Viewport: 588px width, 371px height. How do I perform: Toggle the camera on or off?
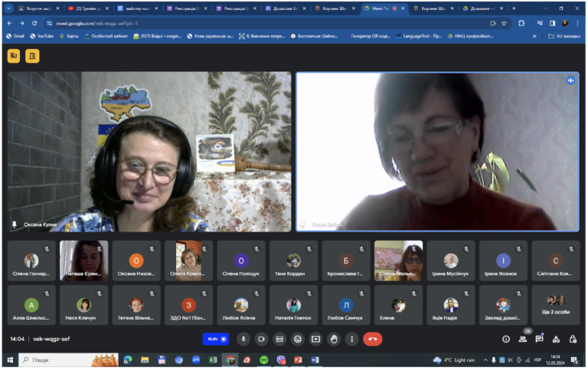pos(261,339)
